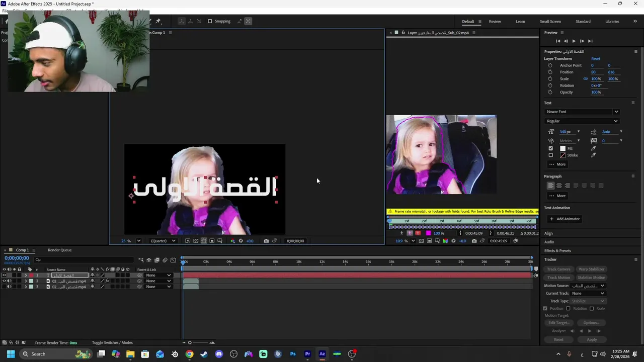
Task: Hide layer 2 video with eye icon
Action: [x=4, y=281]
